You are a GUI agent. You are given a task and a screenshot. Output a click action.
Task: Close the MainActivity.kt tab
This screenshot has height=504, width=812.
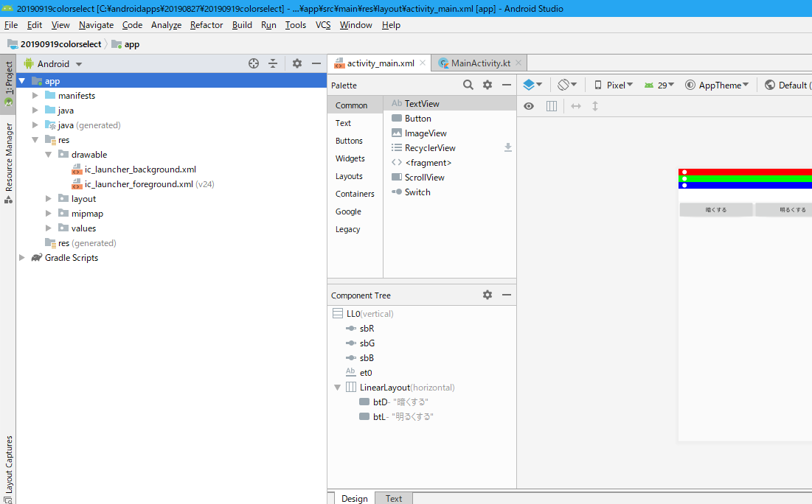coord(518,63)
